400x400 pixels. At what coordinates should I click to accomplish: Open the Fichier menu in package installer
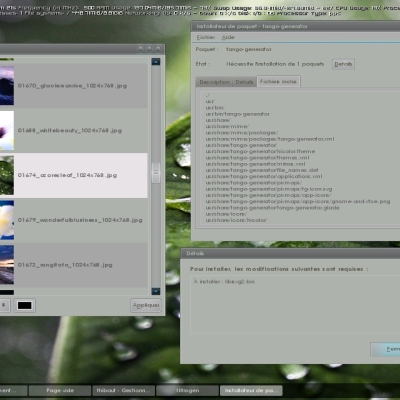point(206,37)
